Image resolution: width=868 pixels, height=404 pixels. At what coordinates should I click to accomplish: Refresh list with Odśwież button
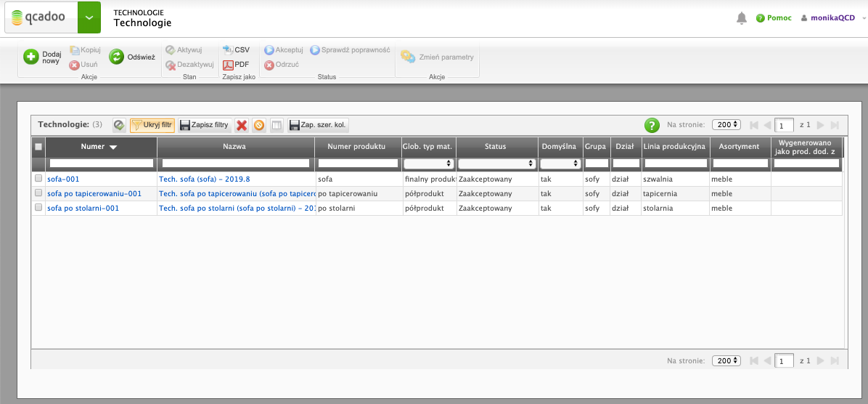[132, 57]
